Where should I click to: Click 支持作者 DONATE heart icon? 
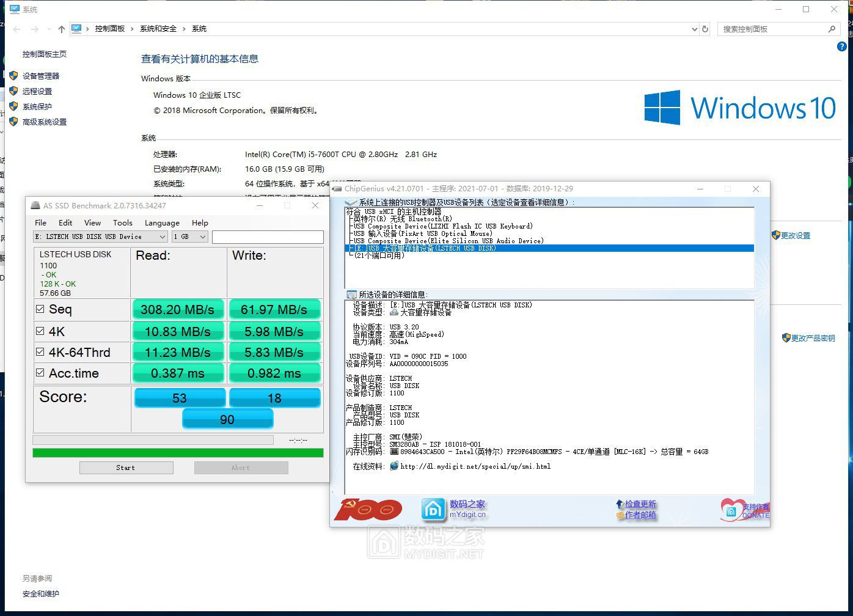pos(731,510)
